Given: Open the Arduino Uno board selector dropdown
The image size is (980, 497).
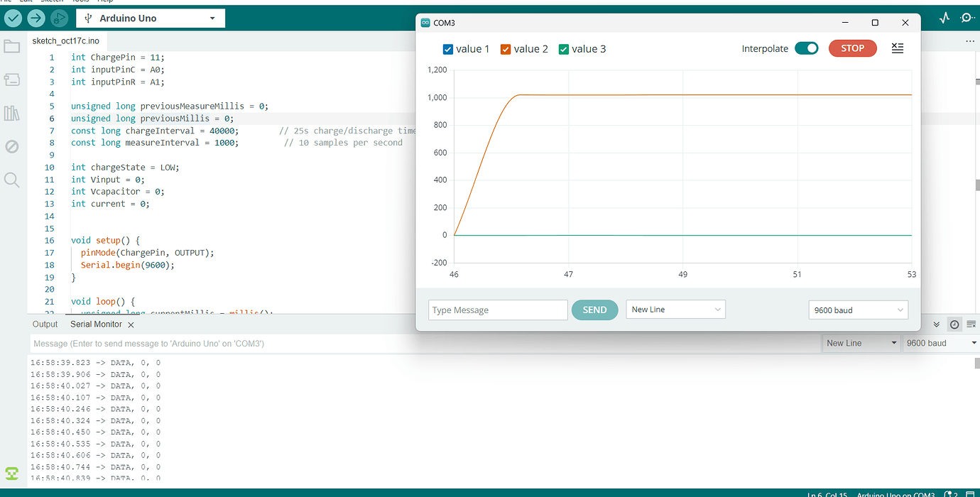Looking at the screenshot, I should tap(151, 18).
